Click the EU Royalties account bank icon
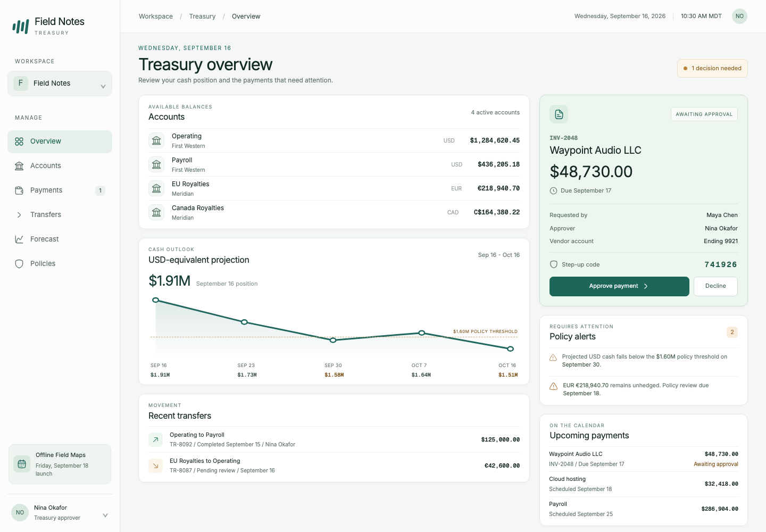 click(x=156, y=188)
